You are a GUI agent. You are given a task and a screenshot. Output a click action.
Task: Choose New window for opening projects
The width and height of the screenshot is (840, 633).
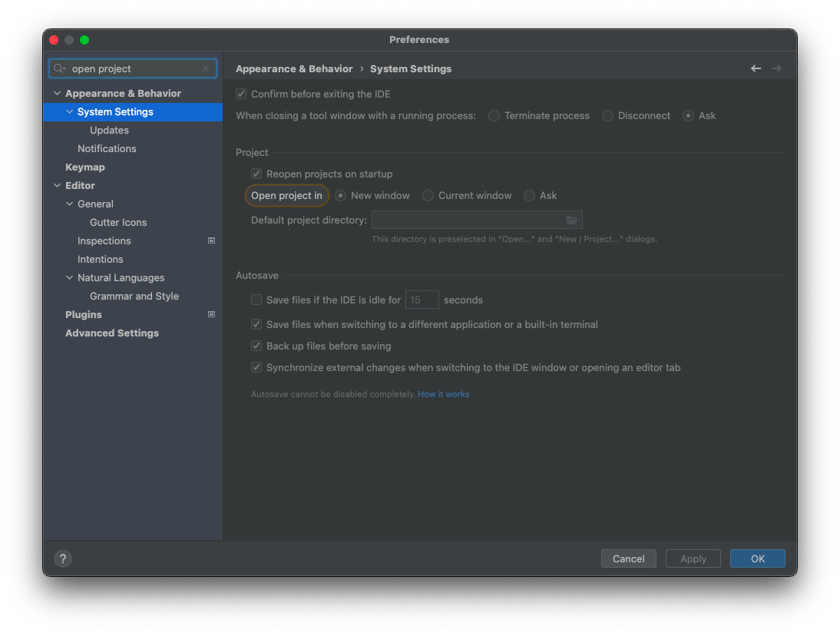340,196
